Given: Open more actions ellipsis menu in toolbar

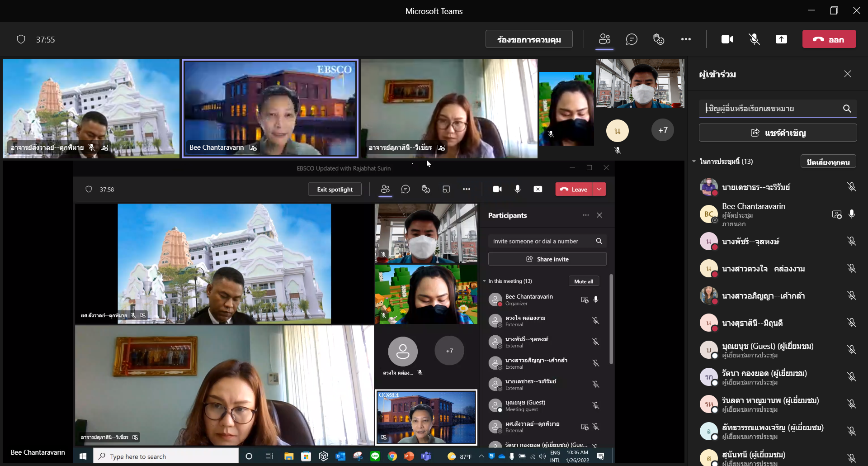Looking at the screenshot, I should [686, 39].
